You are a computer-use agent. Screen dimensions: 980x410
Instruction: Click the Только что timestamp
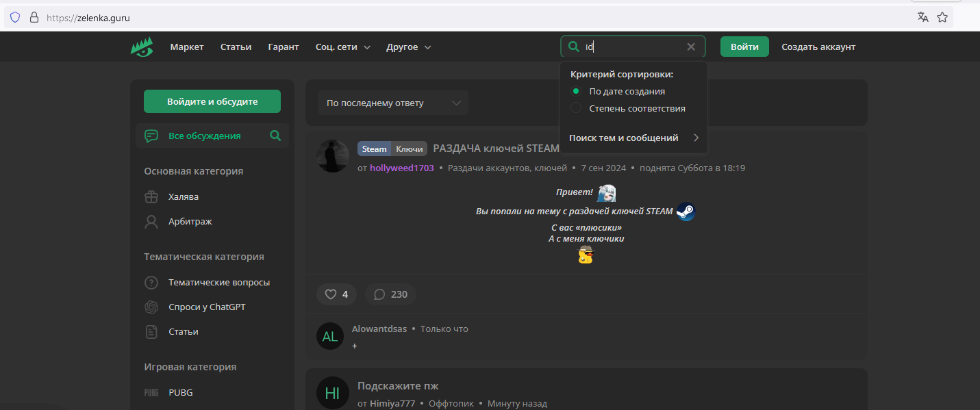pos(444,329)
